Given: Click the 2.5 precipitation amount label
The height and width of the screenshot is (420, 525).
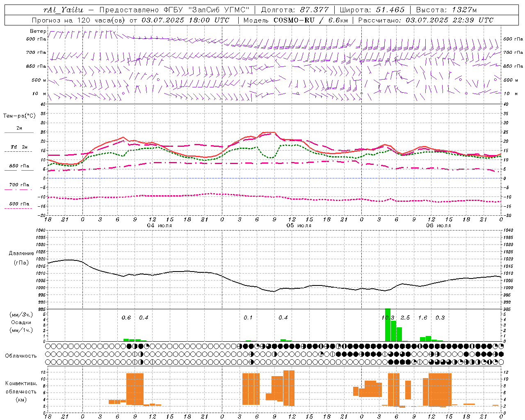Looking at the screenshot, I should point(405,317).
